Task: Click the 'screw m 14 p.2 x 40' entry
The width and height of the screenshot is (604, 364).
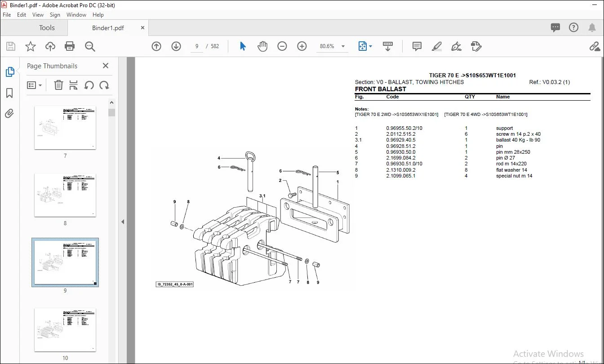Action: click(x=519, y=134)
